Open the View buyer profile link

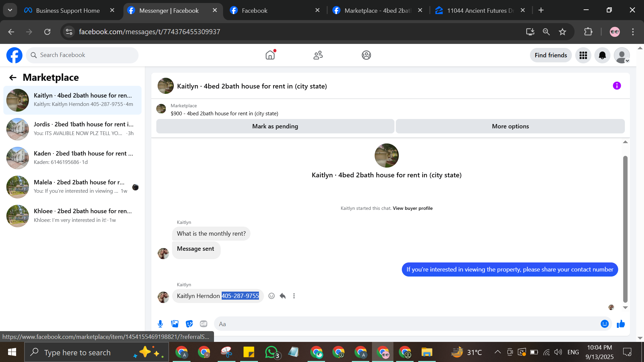coord(413,208)
